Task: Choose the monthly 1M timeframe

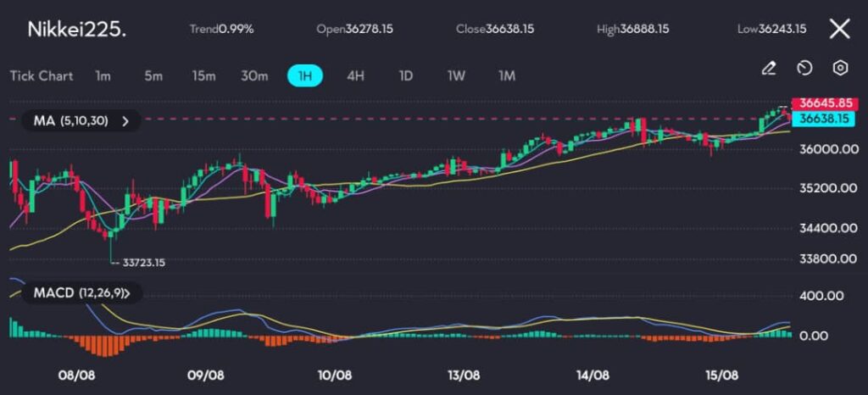Action: coord(507,75)
